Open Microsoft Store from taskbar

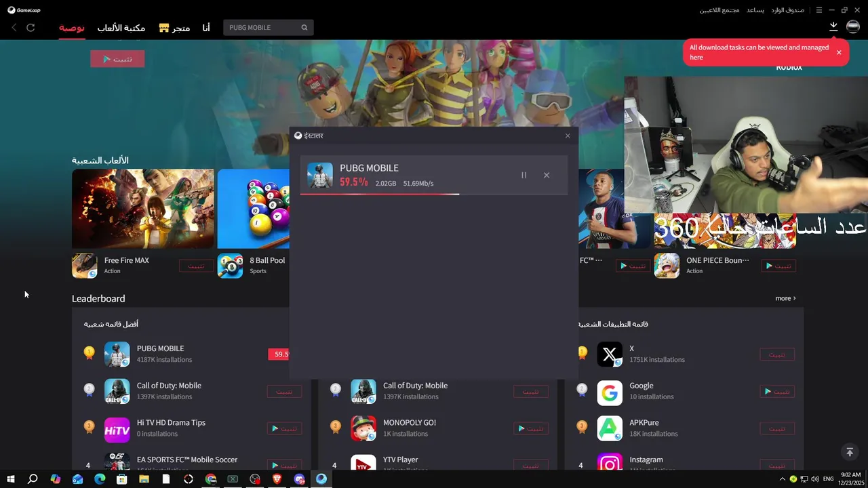[121, 479]
